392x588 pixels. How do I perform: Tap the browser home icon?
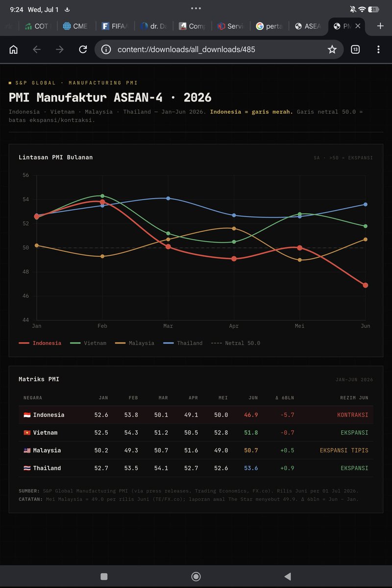[14, 49]
